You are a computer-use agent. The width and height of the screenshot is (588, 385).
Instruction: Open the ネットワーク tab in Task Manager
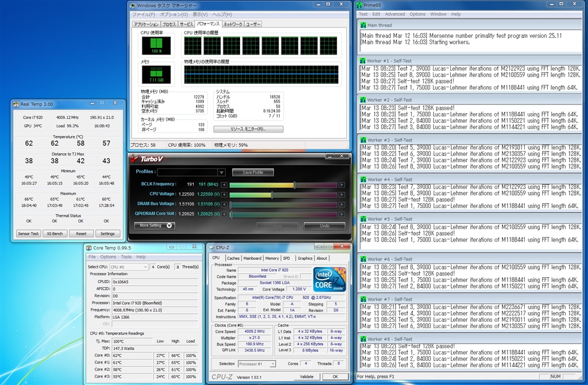pos(233,25)
